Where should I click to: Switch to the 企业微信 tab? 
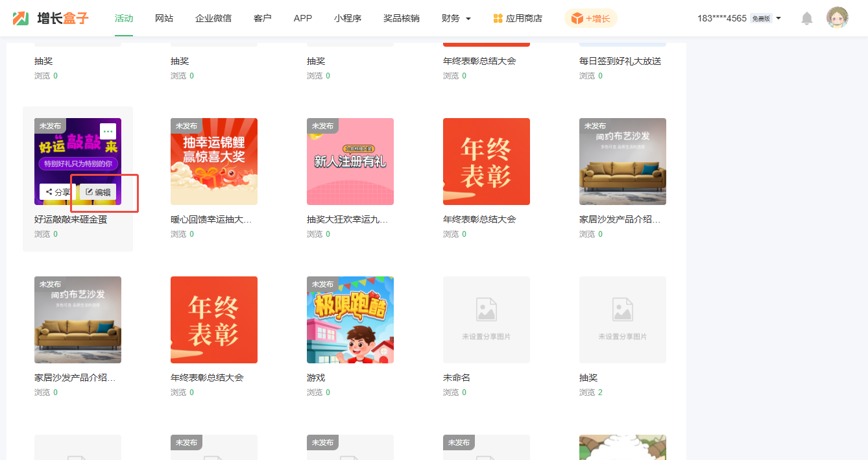213,18
